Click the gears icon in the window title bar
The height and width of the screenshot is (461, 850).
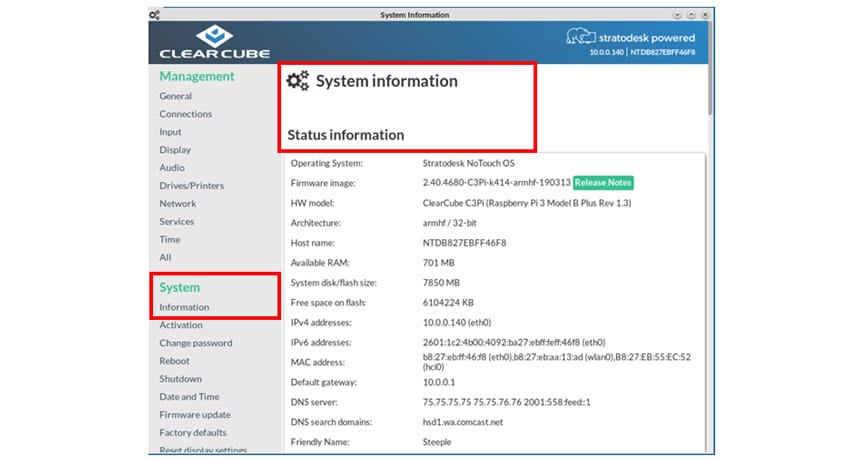154,15
